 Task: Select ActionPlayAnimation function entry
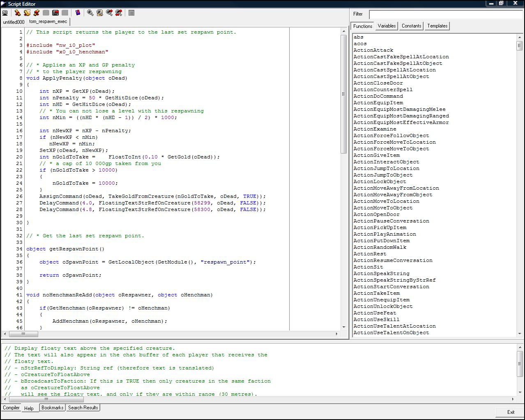pyautogui.click(x=385, y=234)
